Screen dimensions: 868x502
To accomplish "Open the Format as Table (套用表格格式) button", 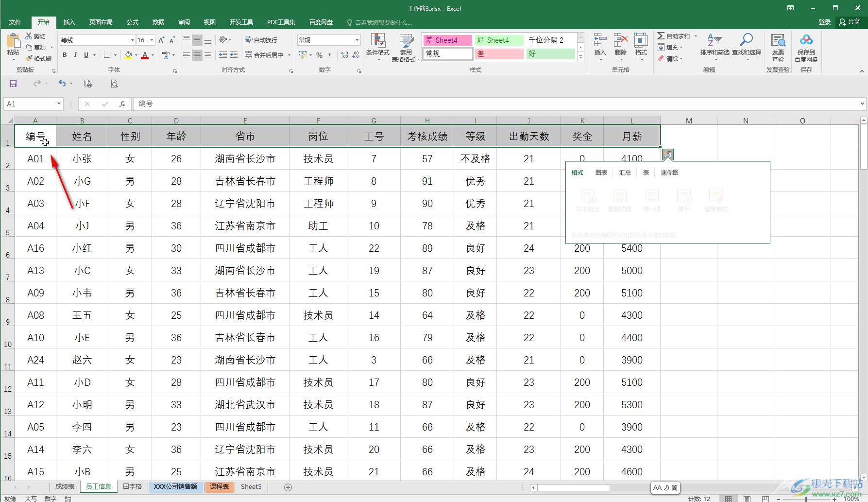I will point(406,48).
